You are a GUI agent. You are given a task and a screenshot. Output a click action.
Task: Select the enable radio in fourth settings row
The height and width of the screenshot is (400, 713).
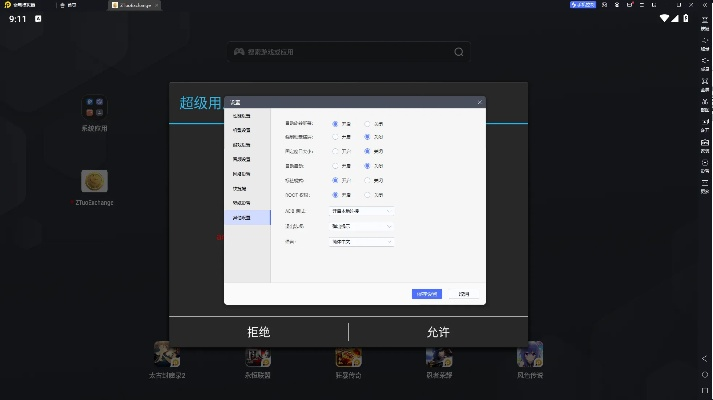coord(335,166)
